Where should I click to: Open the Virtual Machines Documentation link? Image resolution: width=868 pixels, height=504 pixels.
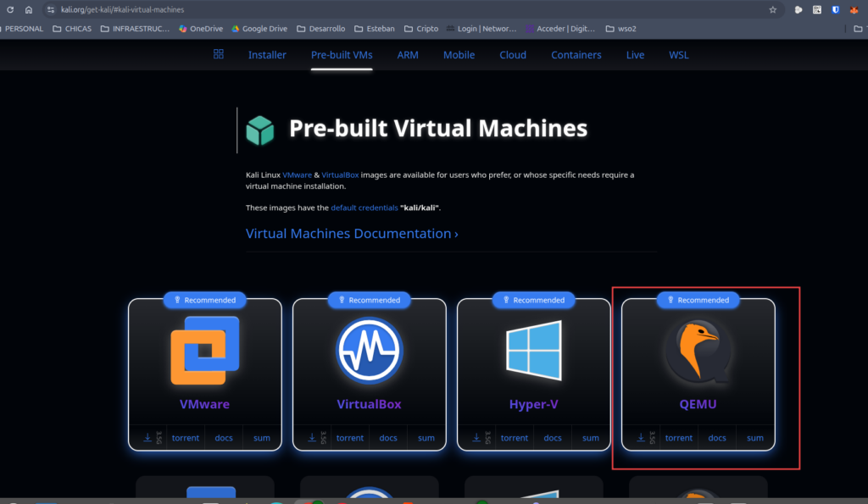352,234
